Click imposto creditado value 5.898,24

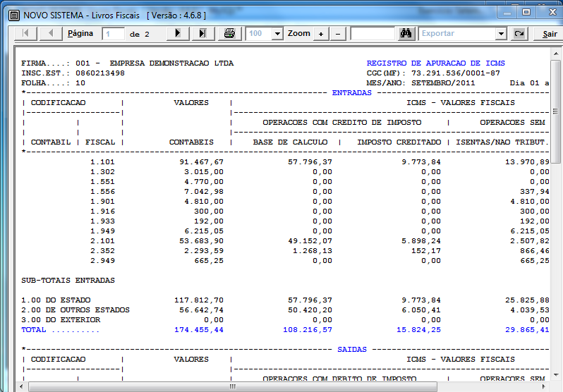(420, 241)
